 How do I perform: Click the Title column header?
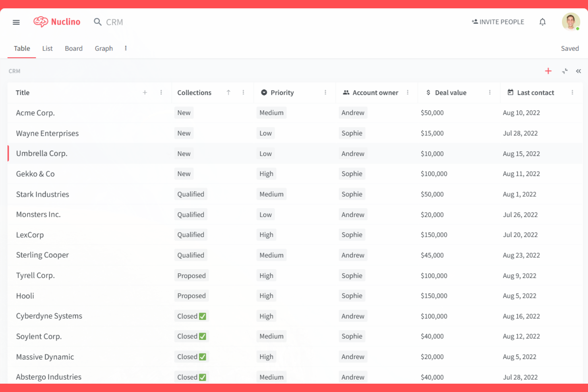pyautogui.click(x=23, y=93)
